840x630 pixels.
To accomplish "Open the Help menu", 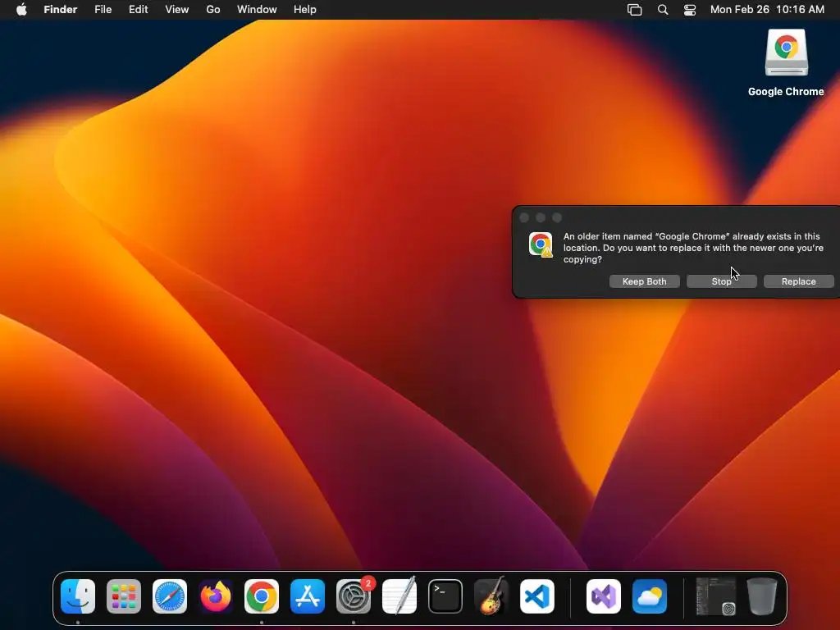I will pos(305,10).
